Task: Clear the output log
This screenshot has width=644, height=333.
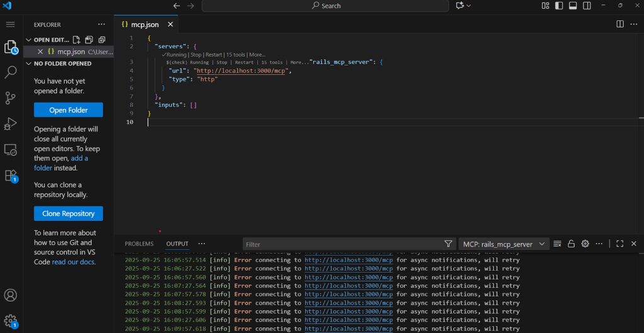Action: click(557, 244)
